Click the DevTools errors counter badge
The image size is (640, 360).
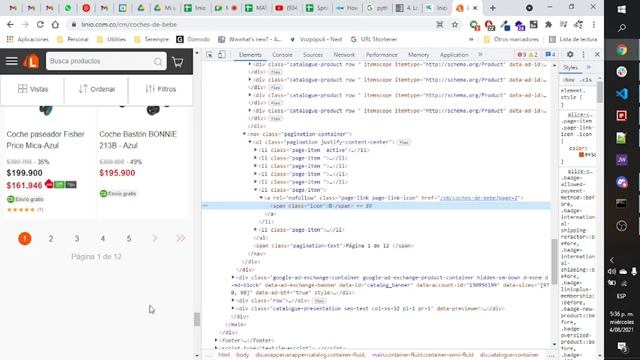click(521, 55)
